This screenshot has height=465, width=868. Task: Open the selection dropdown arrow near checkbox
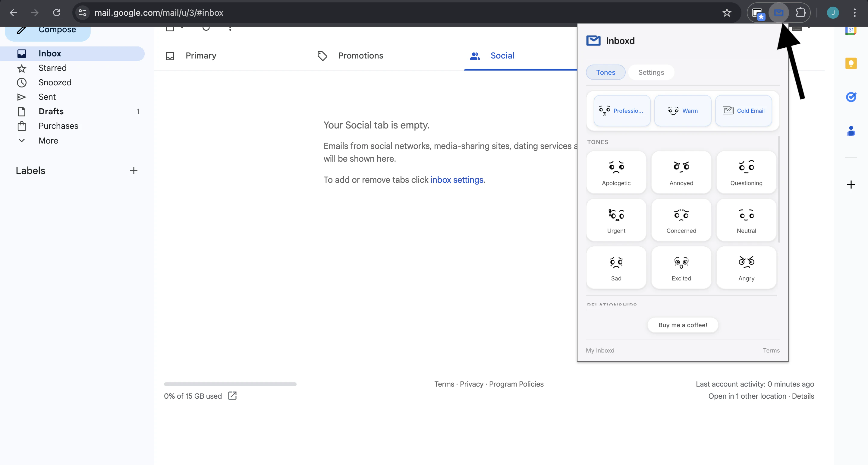pos(182,29)
